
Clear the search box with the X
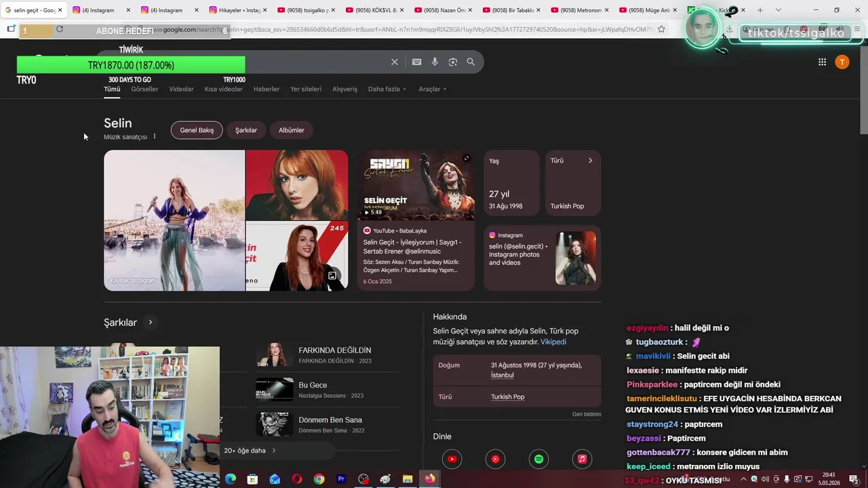click(x=395, y=62)
